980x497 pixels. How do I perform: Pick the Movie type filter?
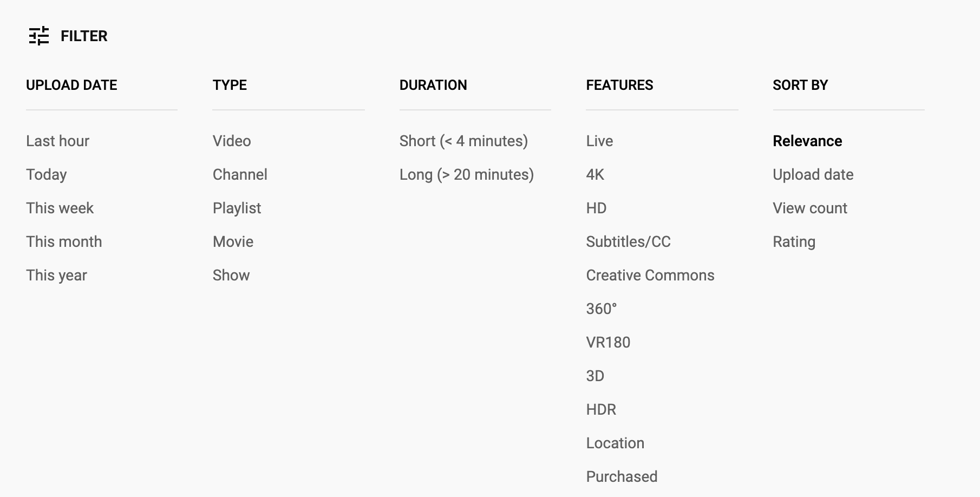(x=233, y=242)
